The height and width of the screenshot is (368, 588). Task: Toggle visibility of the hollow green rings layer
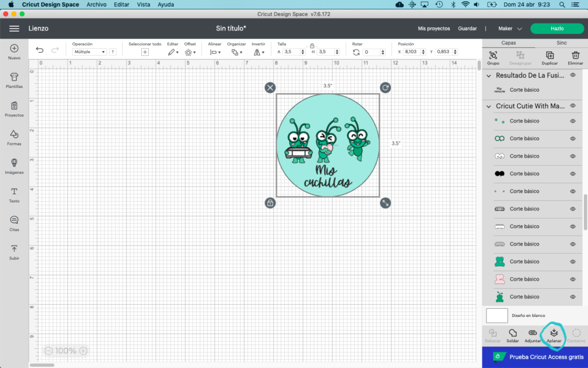572,139
